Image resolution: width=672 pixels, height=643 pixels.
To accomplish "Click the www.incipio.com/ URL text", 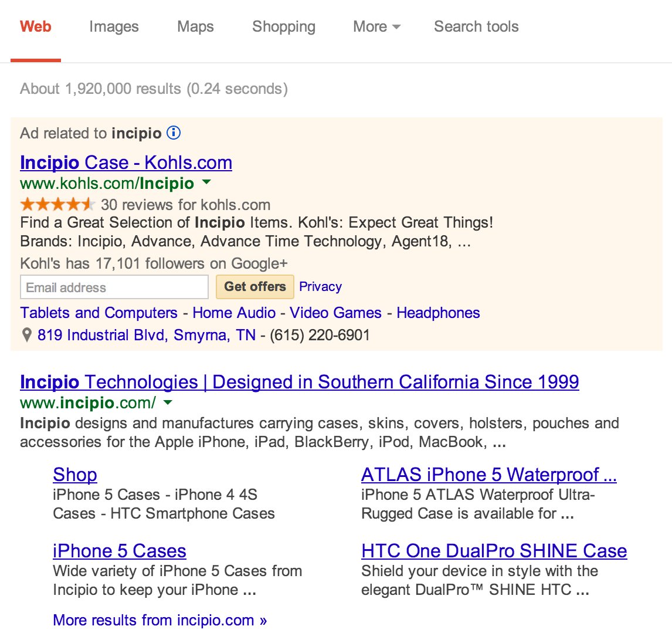I will 88,403.
